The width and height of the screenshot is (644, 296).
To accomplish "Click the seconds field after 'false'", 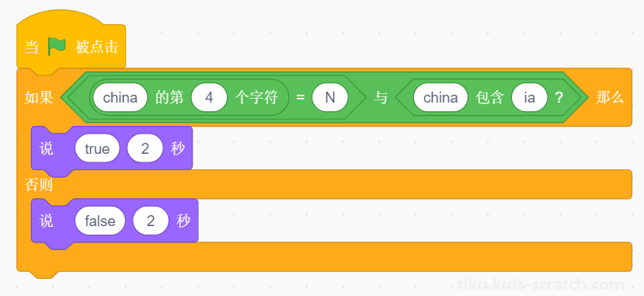I will click(x=151, y=221).
